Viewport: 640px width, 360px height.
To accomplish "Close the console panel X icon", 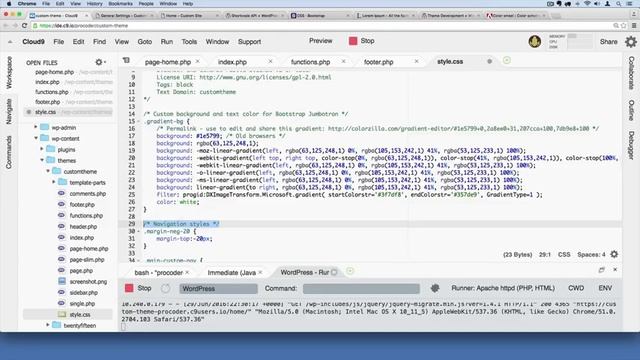I will [x=615, y=270].
